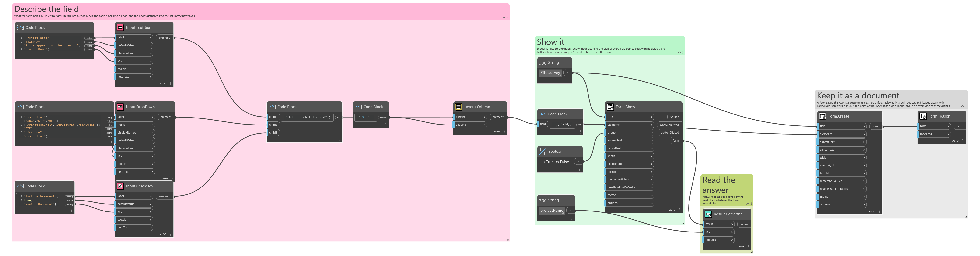This screenshot has width=980, height=256.
Task: Click the Input.CheckBox node icon
Action: 120,186
